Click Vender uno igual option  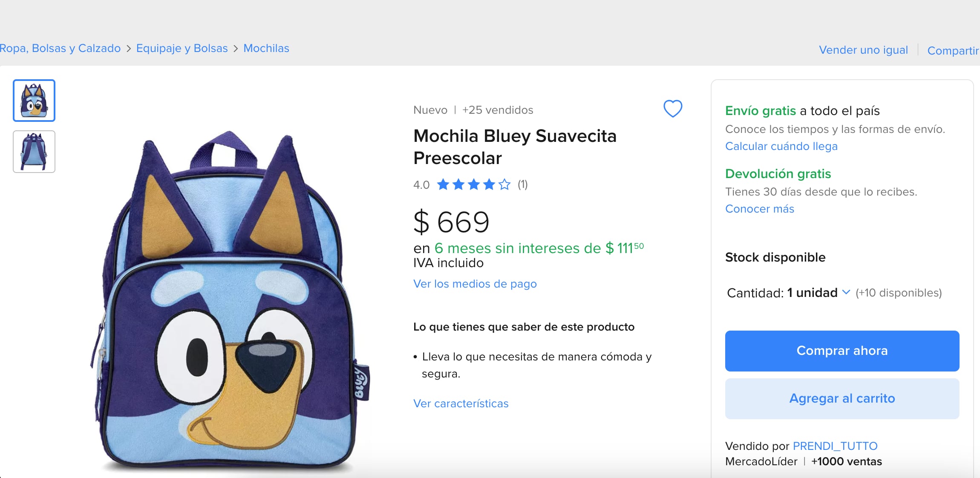pyautogui.click(x=864, y=50)
